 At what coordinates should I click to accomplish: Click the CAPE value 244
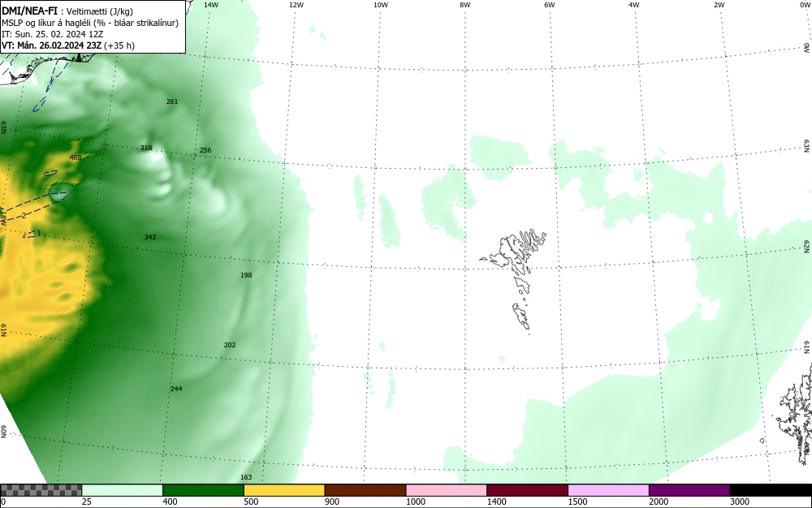pos(176,389)
